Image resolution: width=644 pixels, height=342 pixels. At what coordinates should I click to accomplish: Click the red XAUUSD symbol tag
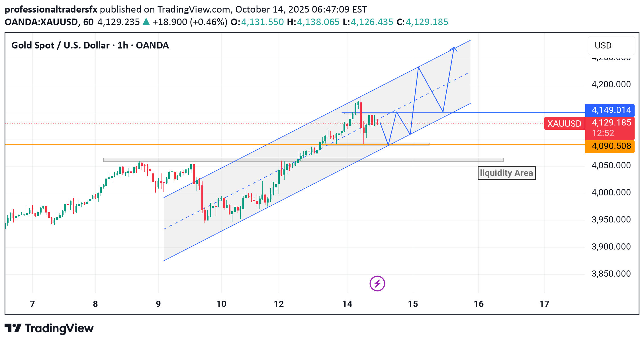[564, 124]
